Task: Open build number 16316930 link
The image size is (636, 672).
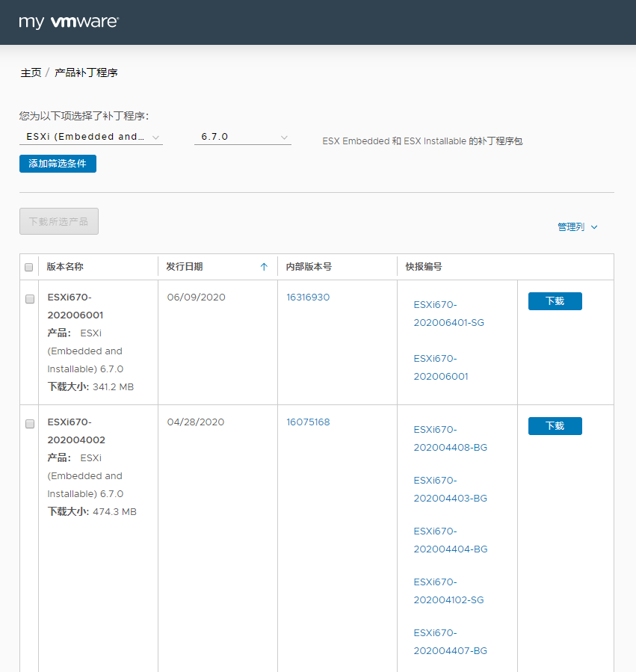Action: [308, 298]
